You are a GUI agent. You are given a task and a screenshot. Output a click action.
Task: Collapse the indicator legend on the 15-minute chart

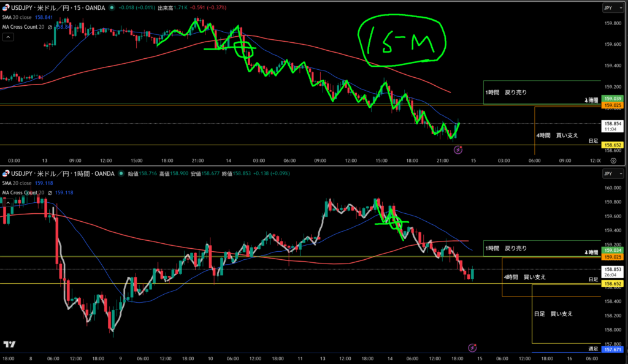7,37
